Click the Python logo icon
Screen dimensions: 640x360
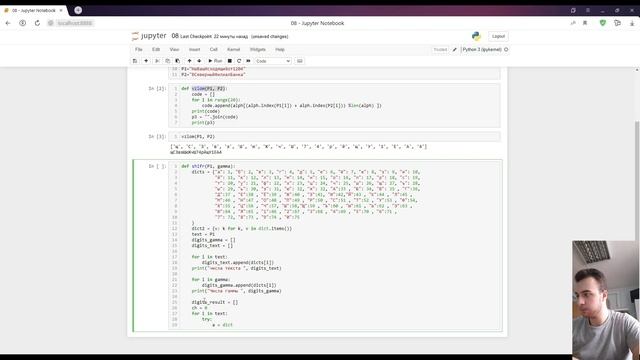click(x=476, y=36)
